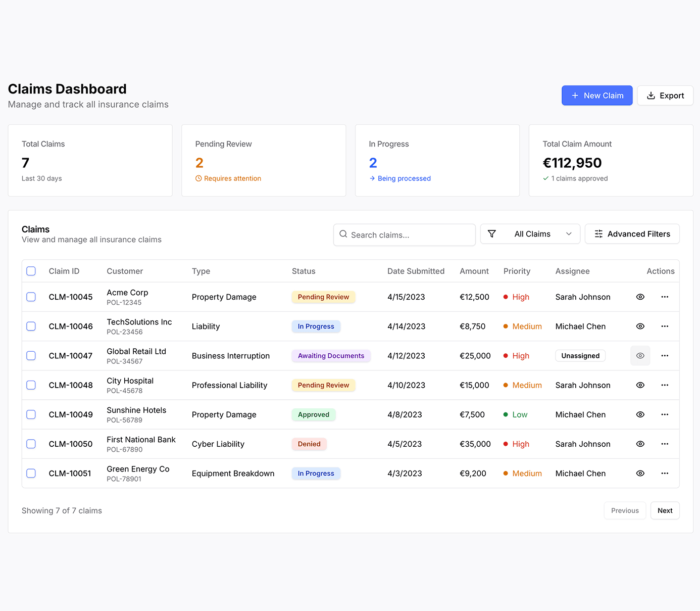Tick the checkbox for CLM-10050
This screenshot has height=611, width=700.
(31, 444)
